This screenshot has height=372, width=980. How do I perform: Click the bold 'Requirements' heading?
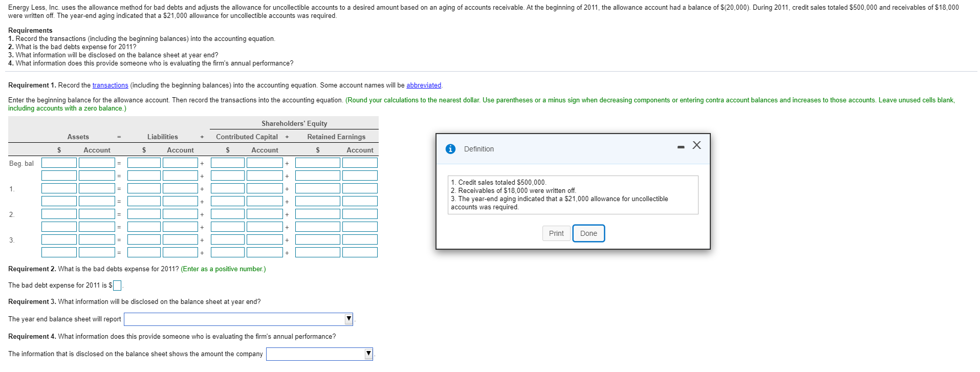click(x=30, y=31)
